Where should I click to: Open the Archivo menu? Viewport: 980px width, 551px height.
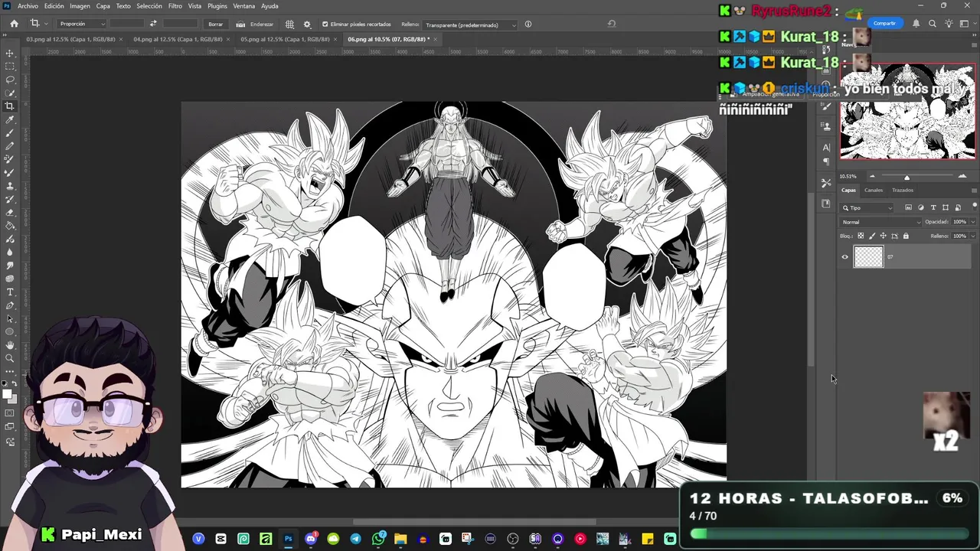tap(28, 6)
